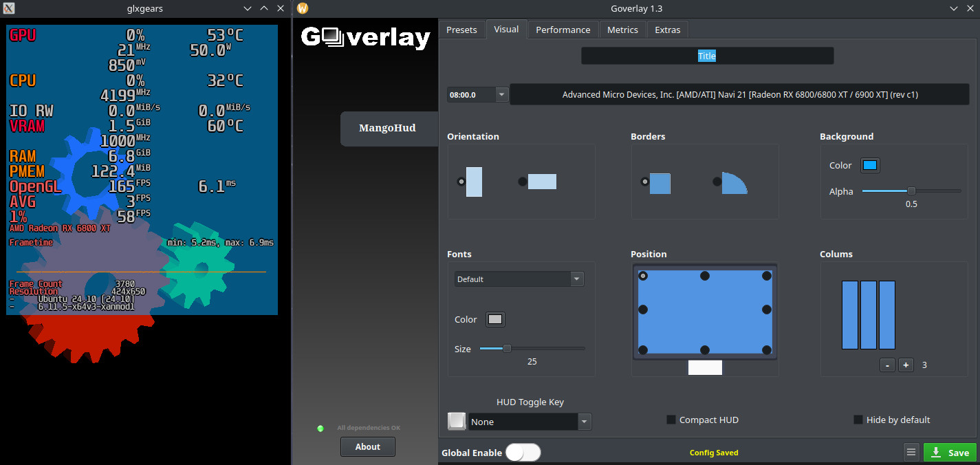Image resolution: width=980 pixels, height=465 pixels.
Task: Open the Performance tab
Action: [563, 30]
